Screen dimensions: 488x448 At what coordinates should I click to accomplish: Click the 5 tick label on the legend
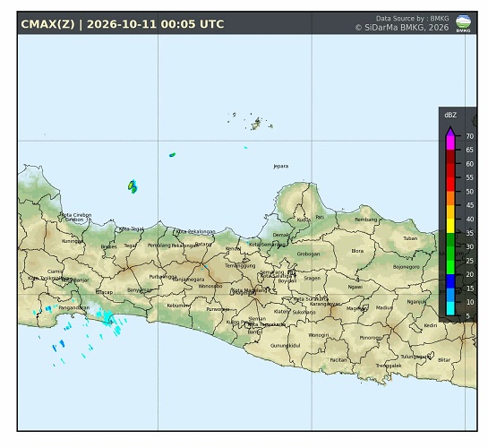tap(467, 316)
